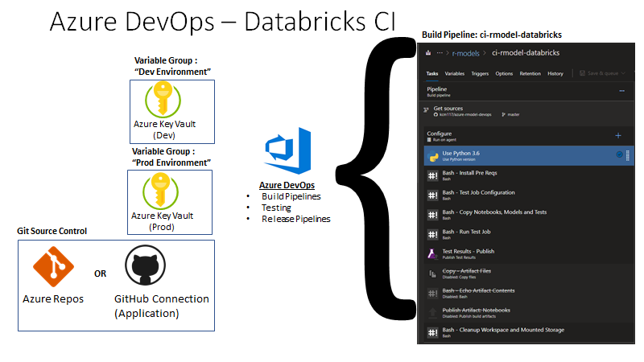Select Bash - Install Pre Reqs task
This screenshot has width=644, height=362.
[x=529, y=175]
